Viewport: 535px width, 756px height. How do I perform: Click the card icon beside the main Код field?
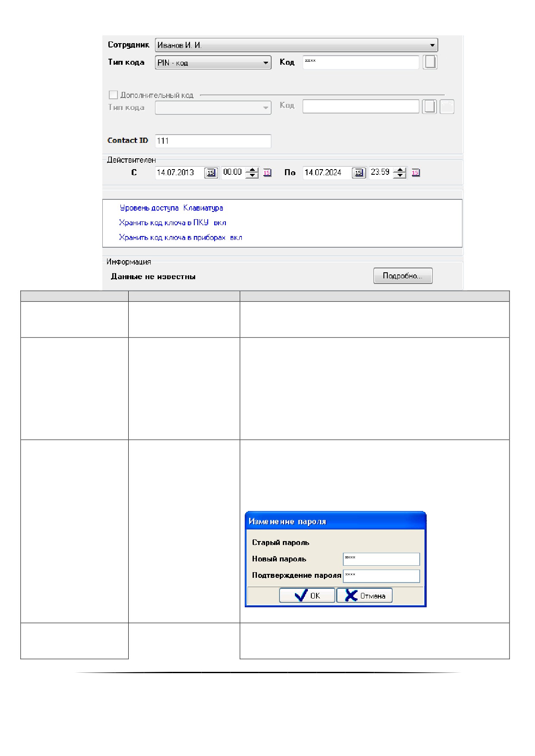pos(430,62)
